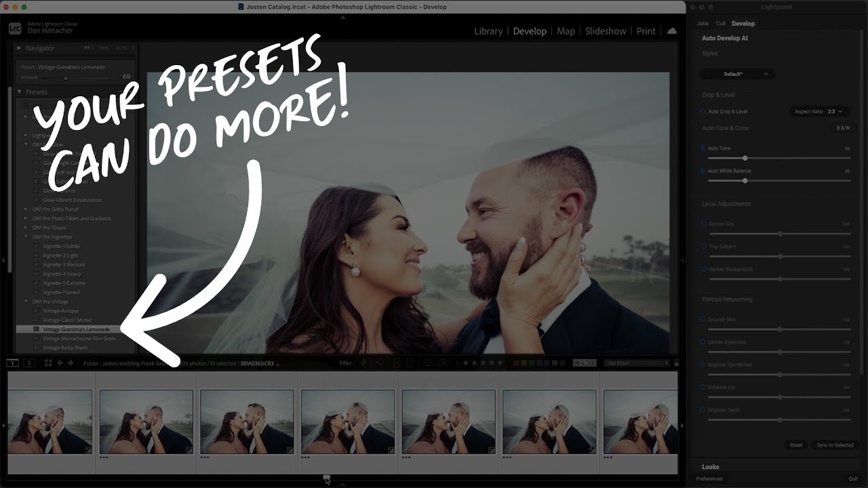This screenshot has height=488, width=868.
Task: Click the Sync to Selected button
Action: 835,445
